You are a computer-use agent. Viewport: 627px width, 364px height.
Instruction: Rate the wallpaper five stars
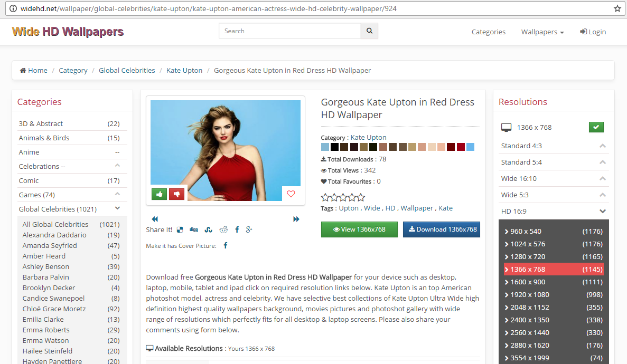point(360,197)
